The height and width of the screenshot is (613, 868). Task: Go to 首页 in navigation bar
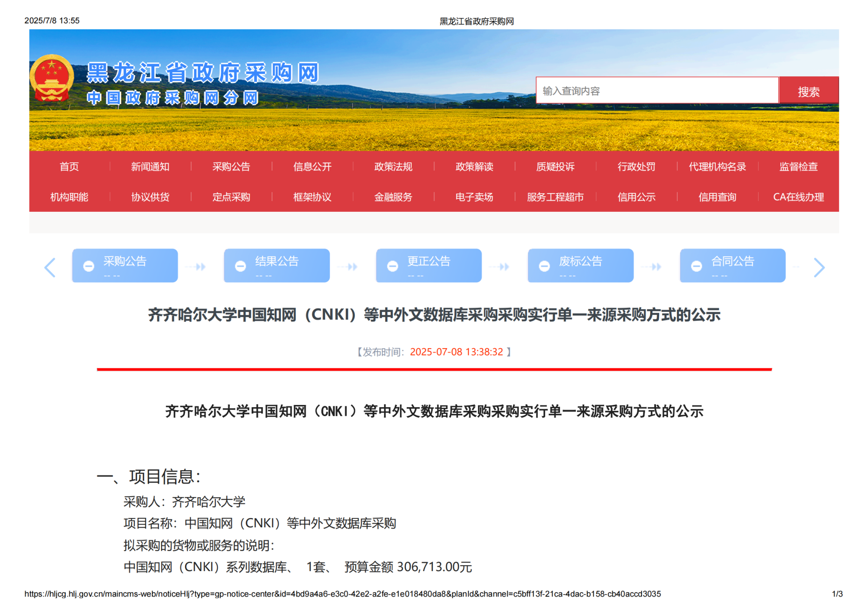point(69,166)
